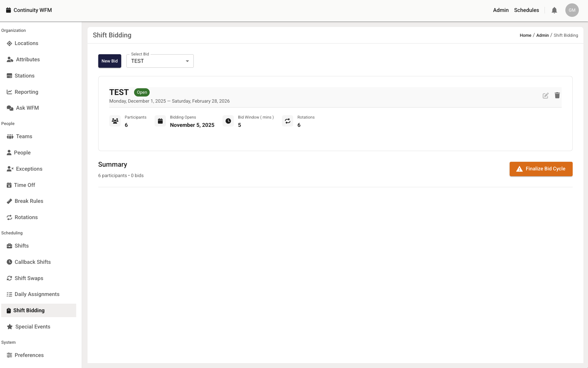The width and height of the screenshot is (588, 368).
Task: Click the Bidding Opens calendar icon
Action: click(160, 121)
